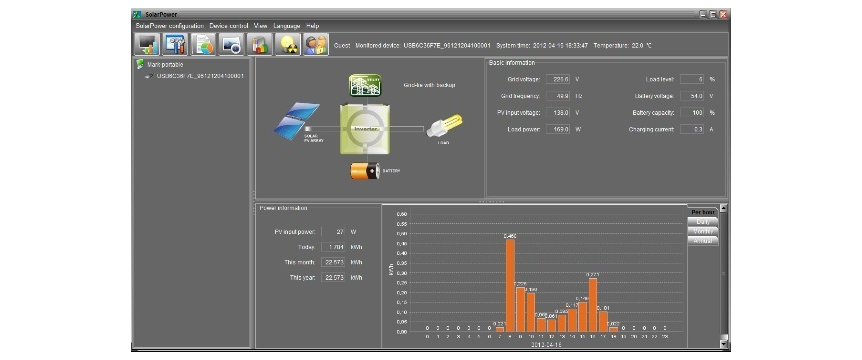862x360 pixels.
Task: Click the monitor with bar chart toolbar icon
Action: (147, 45)
